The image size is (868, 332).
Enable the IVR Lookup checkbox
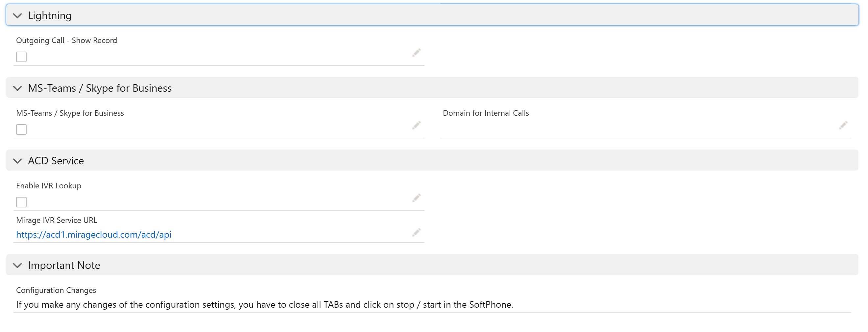coord(21,202)
